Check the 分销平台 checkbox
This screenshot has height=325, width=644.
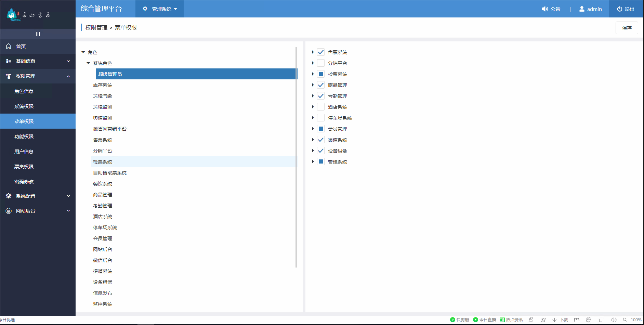tap(321, 63)
